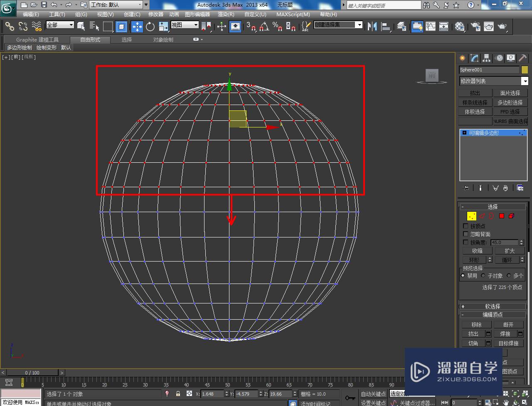Expand the 软选择 rollout
532x406 pixels.
[493, 306]
